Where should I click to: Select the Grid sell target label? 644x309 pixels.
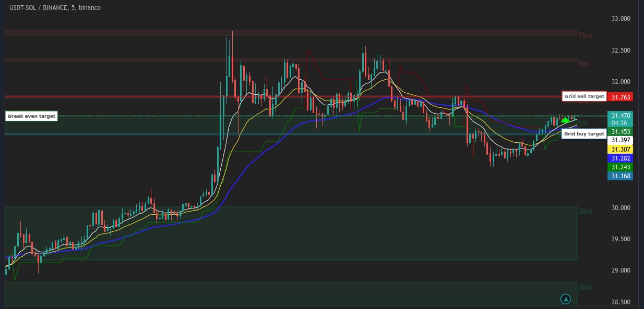tap(584, 96)
